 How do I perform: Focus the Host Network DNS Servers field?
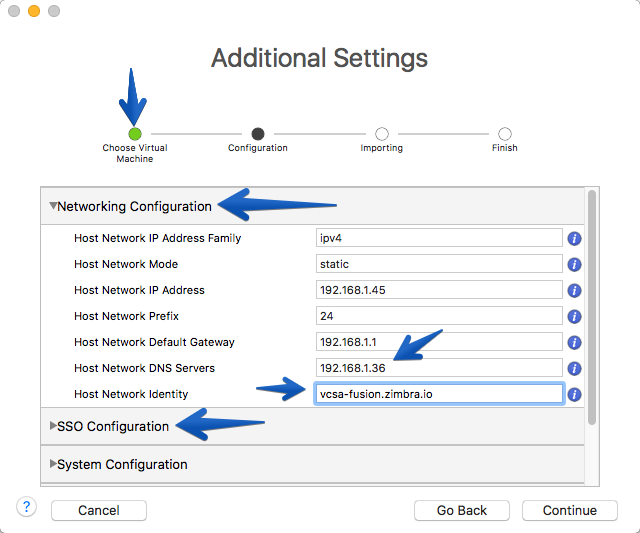pyautogui.click(x=439, y=368)
